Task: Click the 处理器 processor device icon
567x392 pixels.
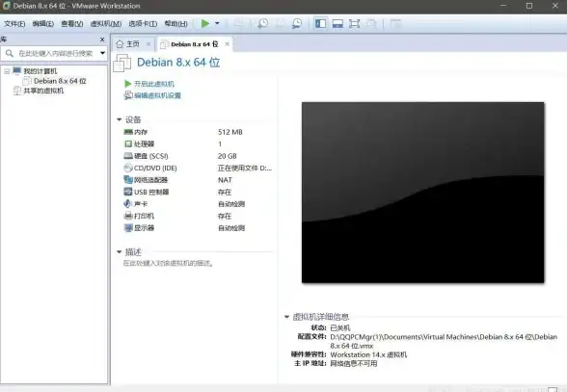Action: point(128,144)
